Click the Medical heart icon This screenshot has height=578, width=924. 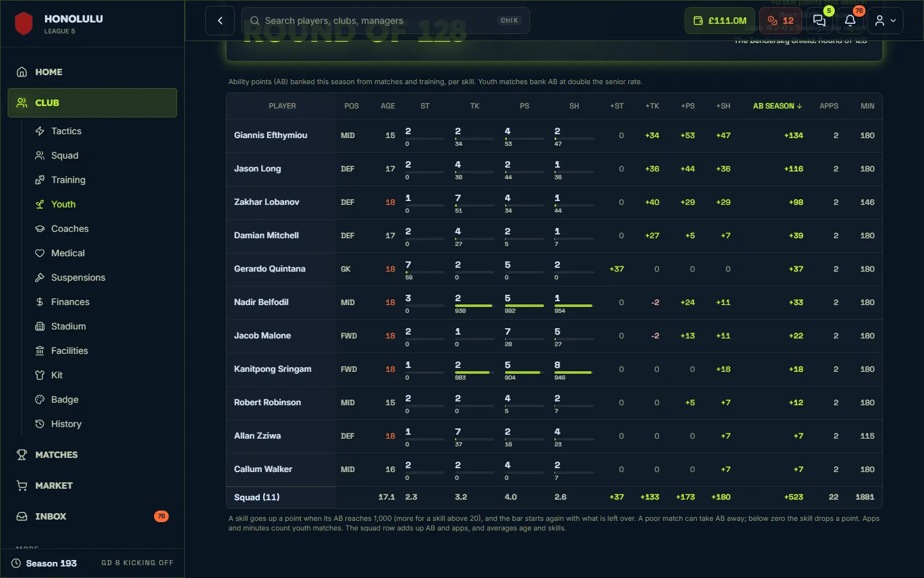click(x=40, y=253)
